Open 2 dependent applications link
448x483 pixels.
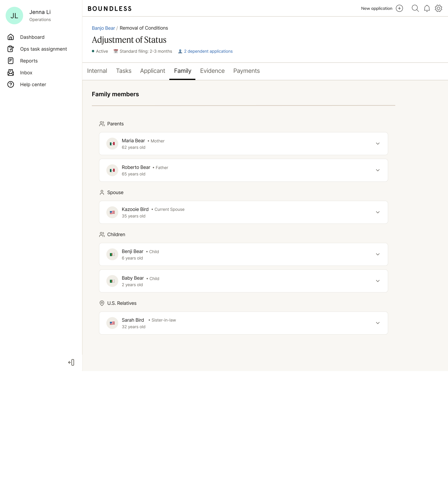[208, 51]
